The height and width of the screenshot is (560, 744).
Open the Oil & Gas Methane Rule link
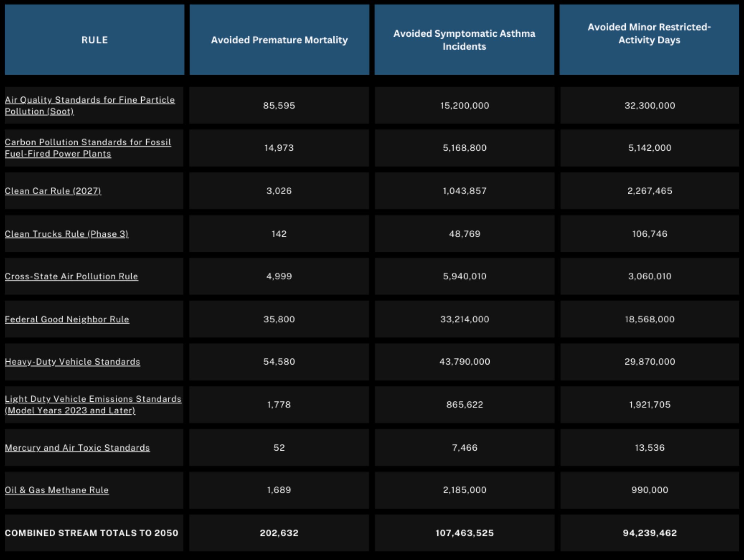pos(57,490)
